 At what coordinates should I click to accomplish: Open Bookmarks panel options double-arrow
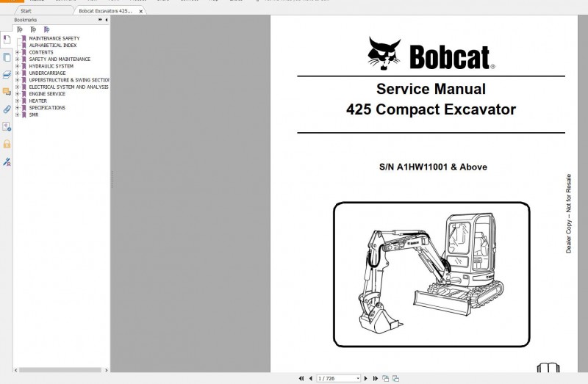[100, 20]
